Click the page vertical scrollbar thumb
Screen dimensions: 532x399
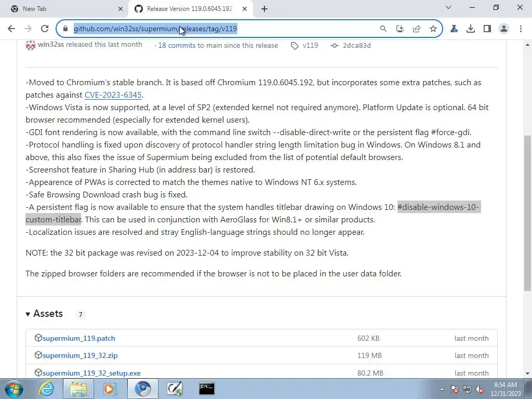coord(527,213)
